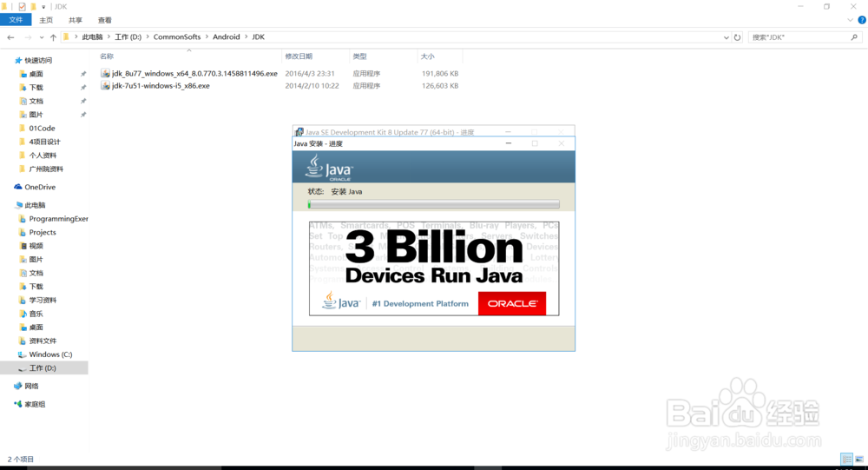The height and width of the screenshot is (470, 868).
Task: Open the 01Code folder
Action: click(x=42, y=128)
